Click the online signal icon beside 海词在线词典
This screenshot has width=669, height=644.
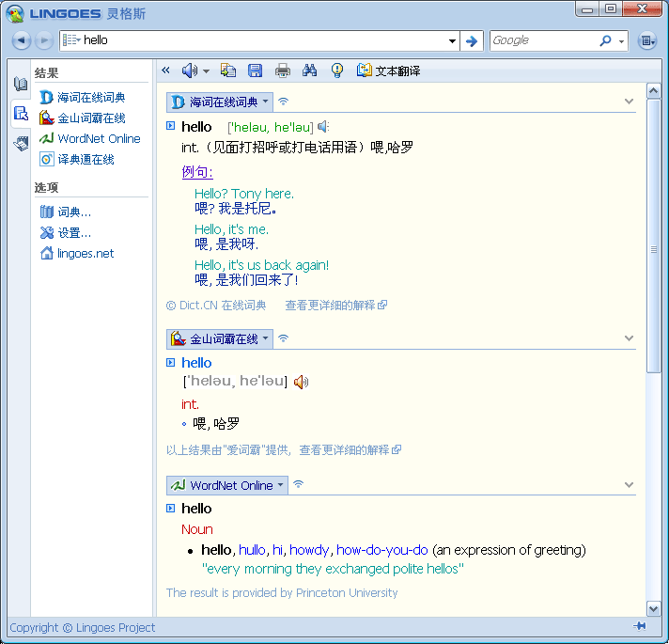point(284,102)
